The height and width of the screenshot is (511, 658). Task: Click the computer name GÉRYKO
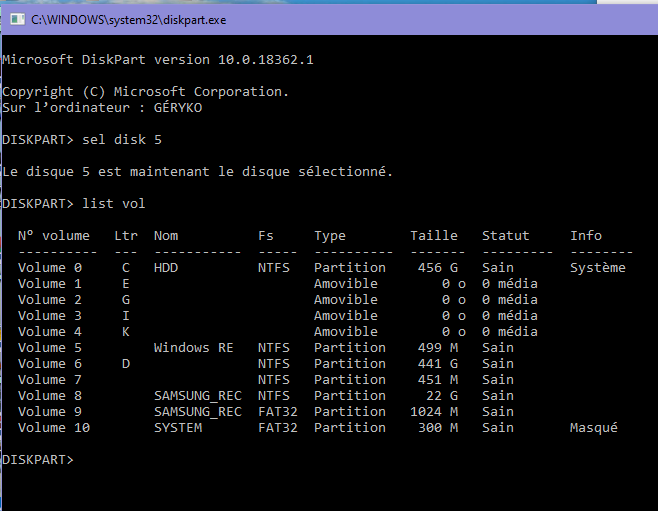pyautogui.click(x=174, y=108)
